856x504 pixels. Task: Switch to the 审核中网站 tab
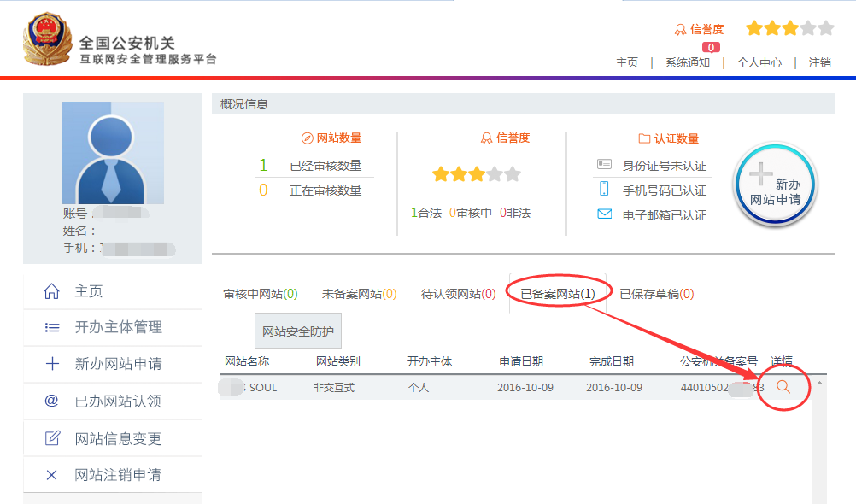point(260,294)
